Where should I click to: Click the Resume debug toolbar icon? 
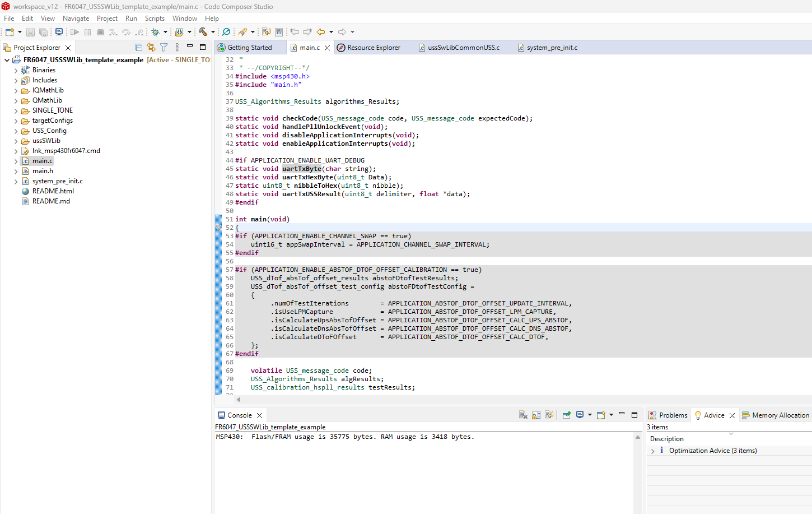pyautogui.click(x=74, y=32)
